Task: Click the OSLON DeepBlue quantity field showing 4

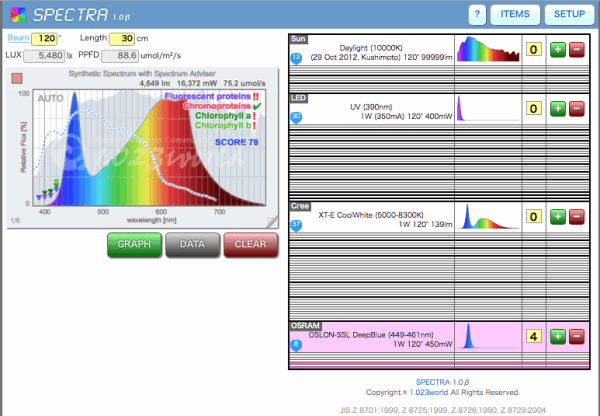Action: (x=534, y=337)
